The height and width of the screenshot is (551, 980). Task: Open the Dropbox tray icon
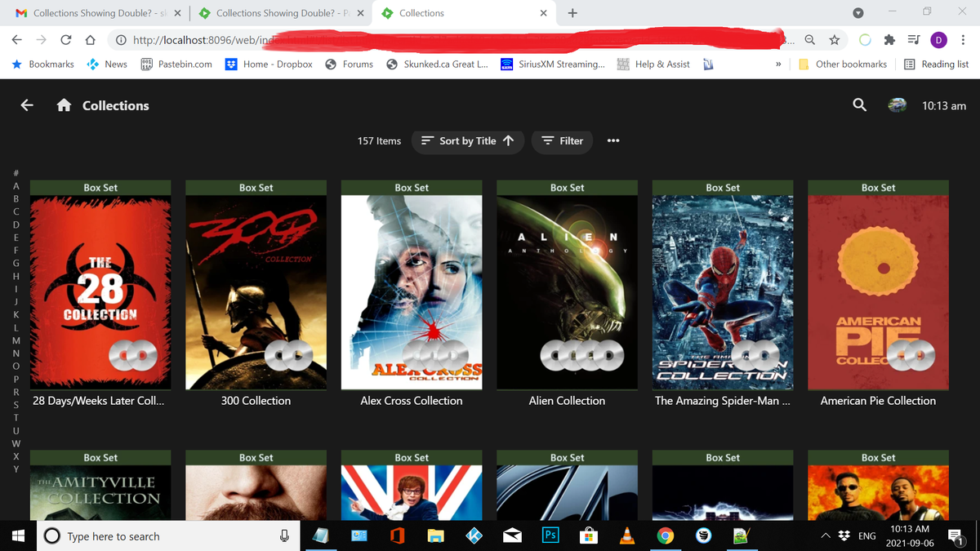click(844, 535)
